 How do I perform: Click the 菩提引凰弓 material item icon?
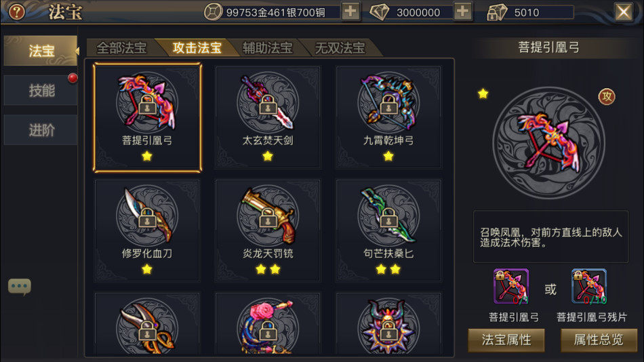(511, 286)
